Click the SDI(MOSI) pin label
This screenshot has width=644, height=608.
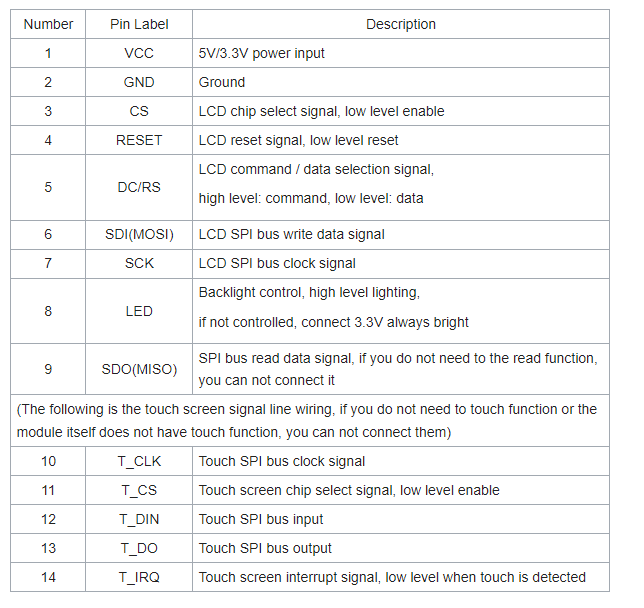point(139,234)
